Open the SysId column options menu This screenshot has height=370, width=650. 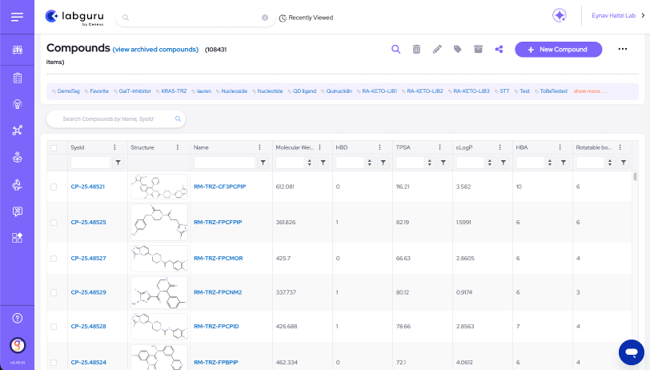pos(115,148)
